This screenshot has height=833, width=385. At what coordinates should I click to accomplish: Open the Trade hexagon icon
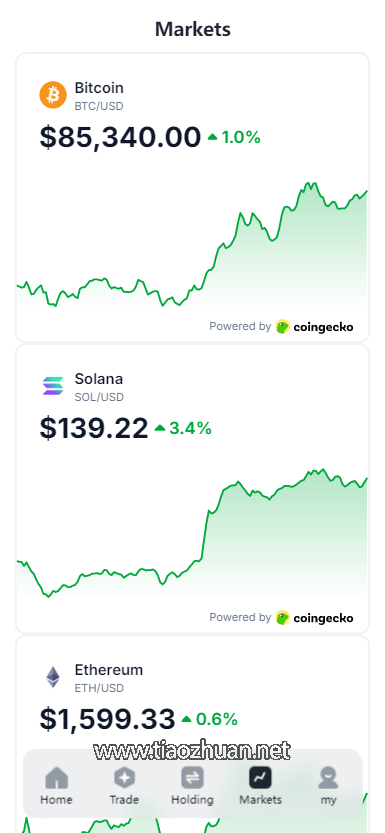pyautogui.click(x=124, y=778)
